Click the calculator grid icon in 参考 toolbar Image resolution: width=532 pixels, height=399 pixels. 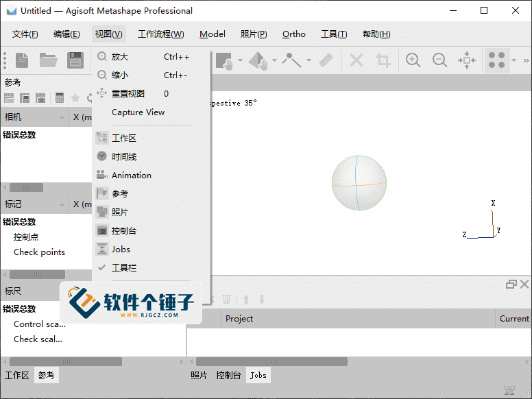pyautogui.click(x=60, y=98)
